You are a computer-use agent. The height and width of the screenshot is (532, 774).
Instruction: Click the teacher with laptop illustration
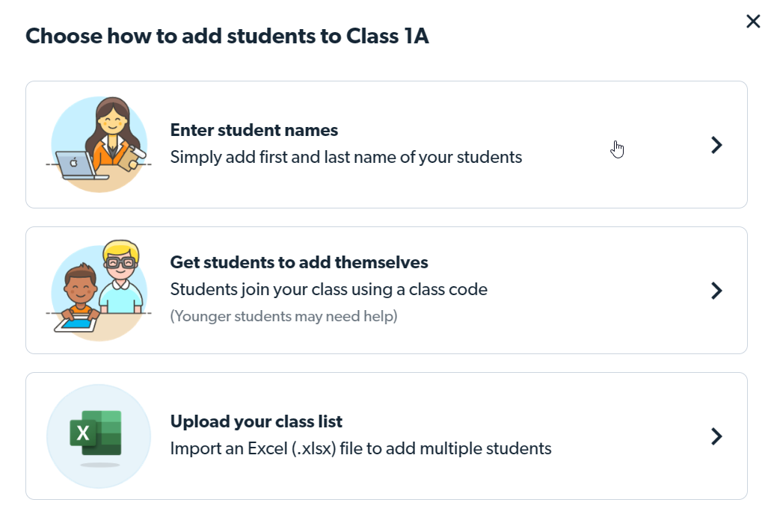click(x=99, y=144)
